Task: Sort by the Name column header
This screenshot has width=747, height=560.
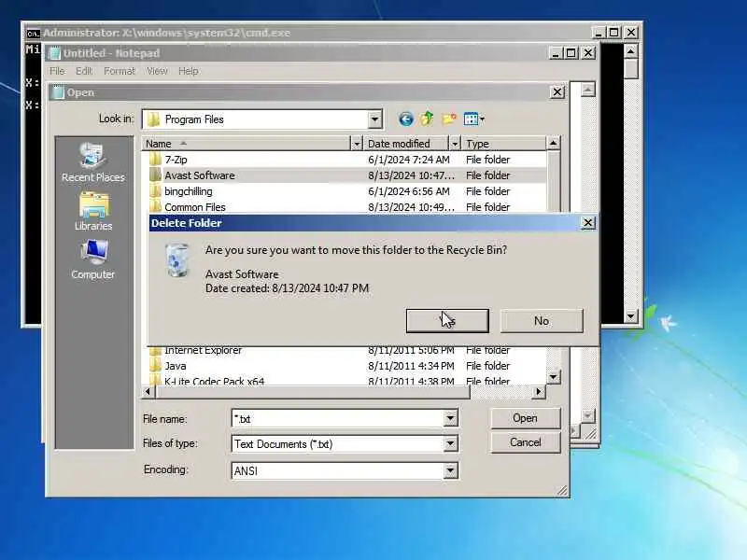Action: coord(247,144)
